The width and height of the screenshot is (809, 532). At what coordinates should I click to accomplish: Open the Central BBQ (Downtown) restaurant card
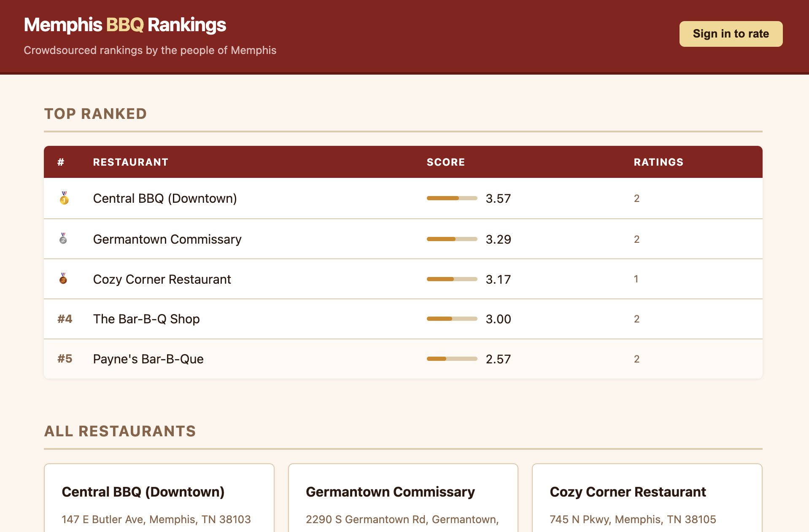point(159,498)
